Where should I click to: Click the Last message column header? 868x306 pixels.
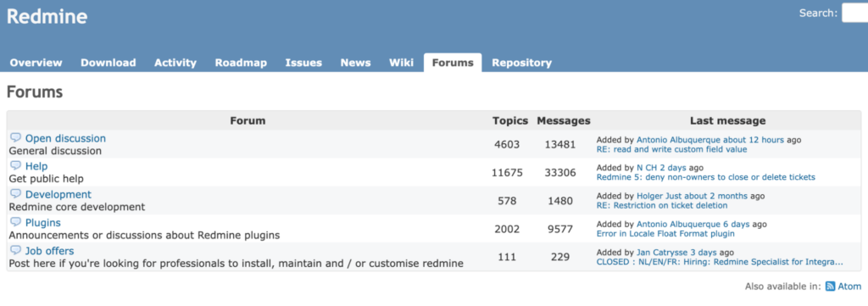(727, 120)
